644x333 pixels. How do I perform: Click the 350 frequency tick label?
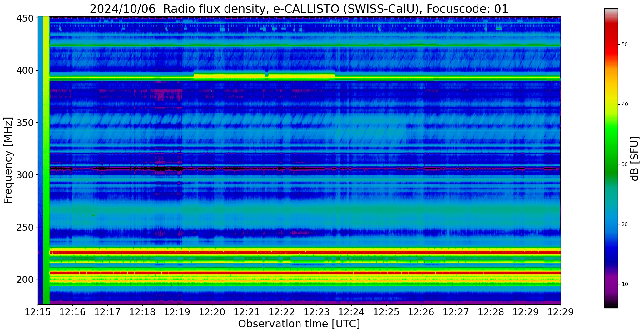25,123
